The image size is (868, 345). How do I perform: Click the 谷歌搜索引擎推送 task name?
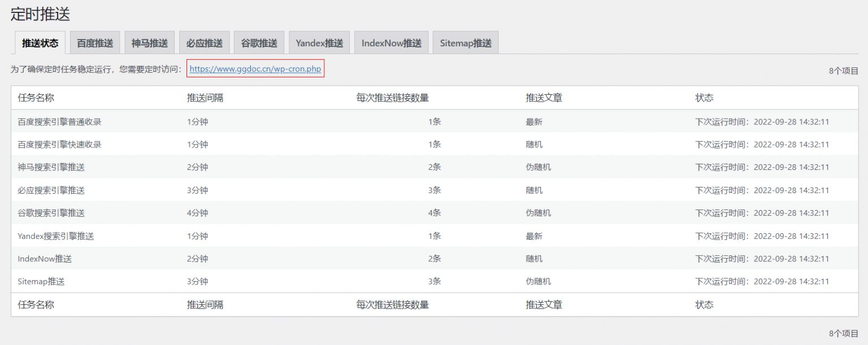[51, 213]
